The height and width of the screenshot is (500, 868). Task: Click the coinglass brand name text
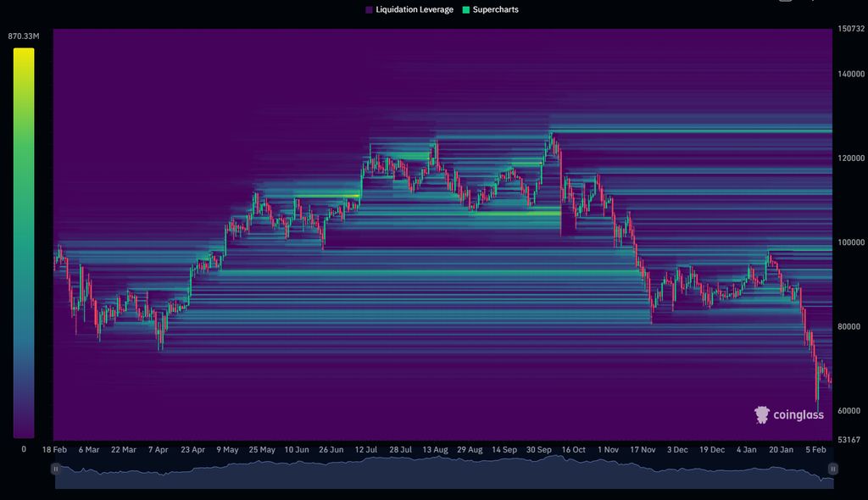pyautogui.click(x=798, y=414)
